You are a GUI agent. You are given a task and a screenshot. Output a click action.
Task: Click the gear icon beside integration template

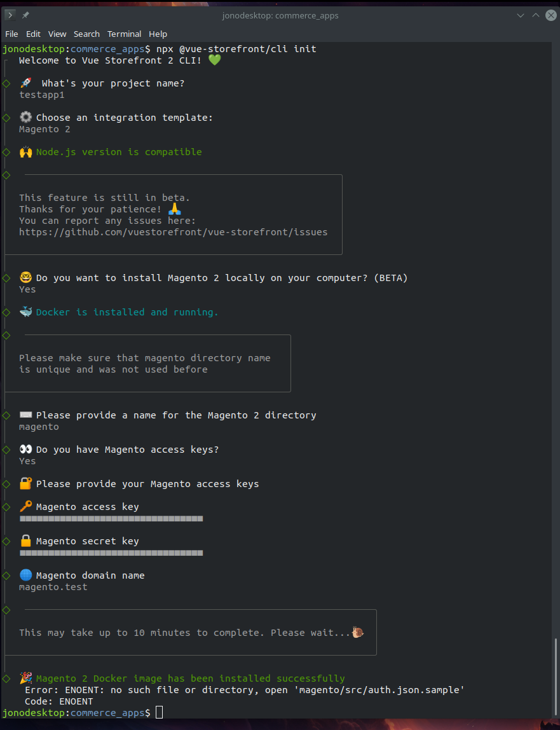(25, 118)
